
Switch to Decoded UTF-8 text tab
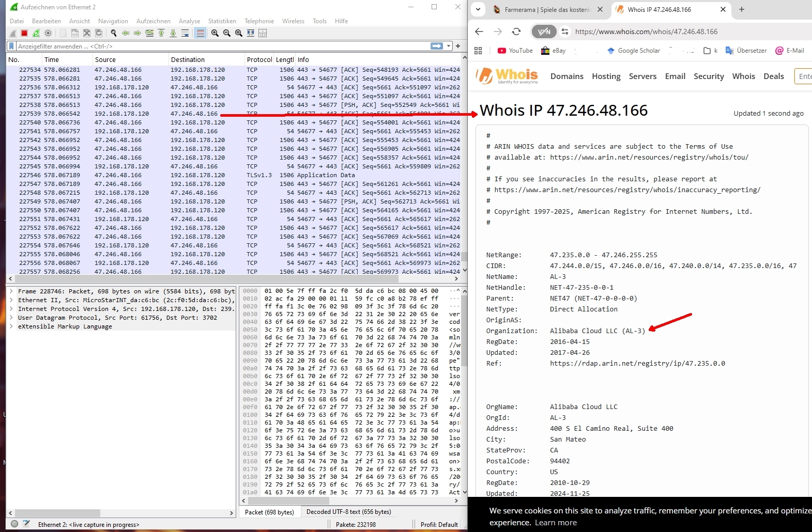click(348, 512)
